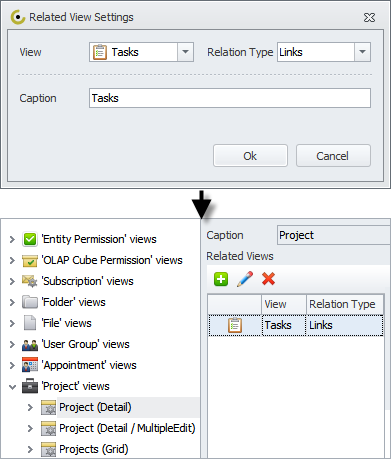Expand the 'Folder' views node

point(12,302)
